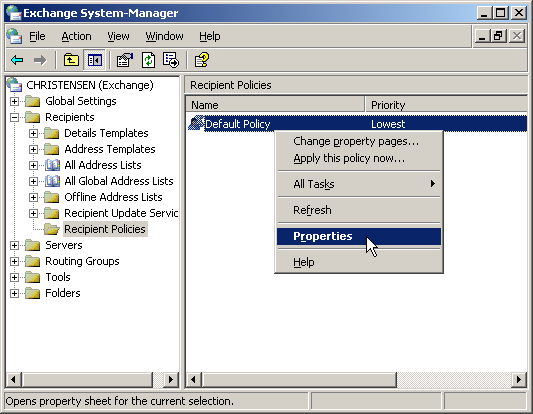Expand the Global Settings node
Viewport: 533px width, 414px height.
(x=14, y=101)
